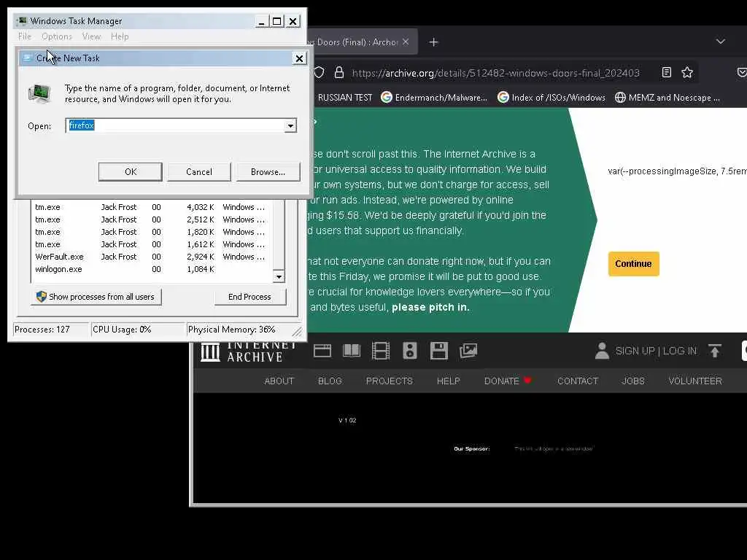Open the Images icon

click(x=468, y=351)
